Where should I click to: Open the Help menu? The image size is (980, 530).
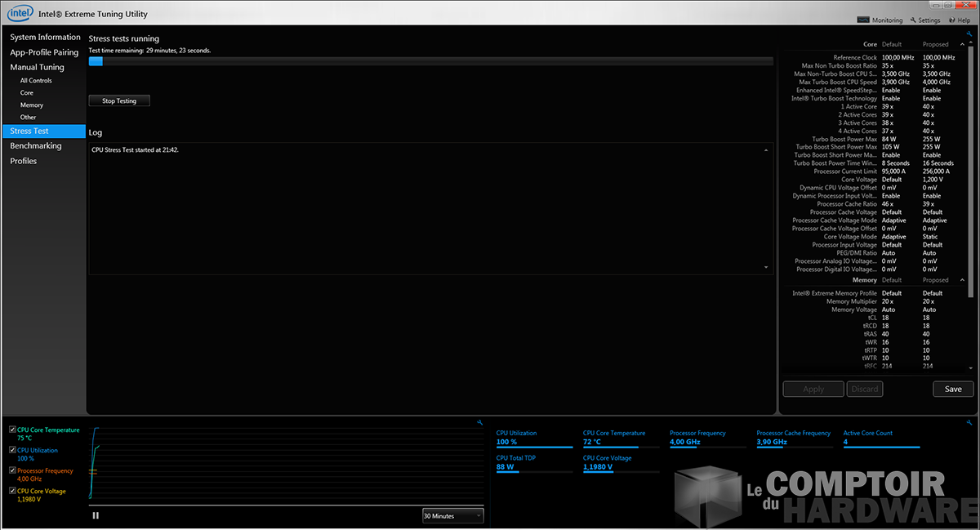pyautogui.click(x=960, y=20)
